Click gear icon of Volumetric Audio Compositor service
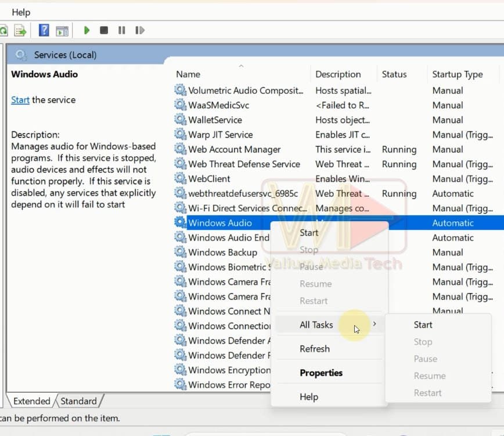Image resolution: width=504 pixels, height=436 pixels. pos(181,90)
